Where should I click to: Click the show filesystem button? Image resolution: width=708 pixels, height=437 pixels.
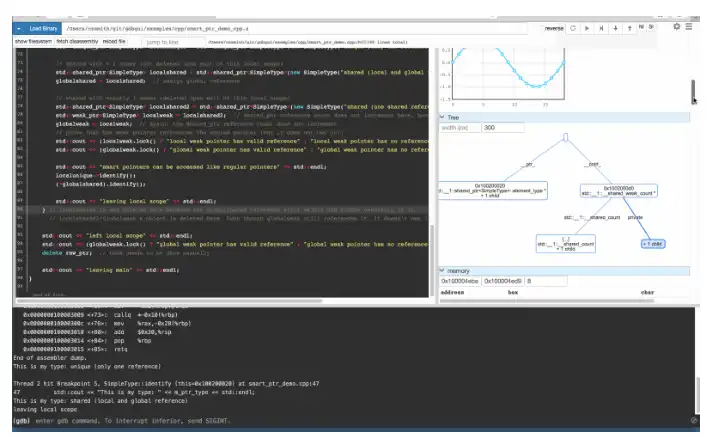click(33, 42)
